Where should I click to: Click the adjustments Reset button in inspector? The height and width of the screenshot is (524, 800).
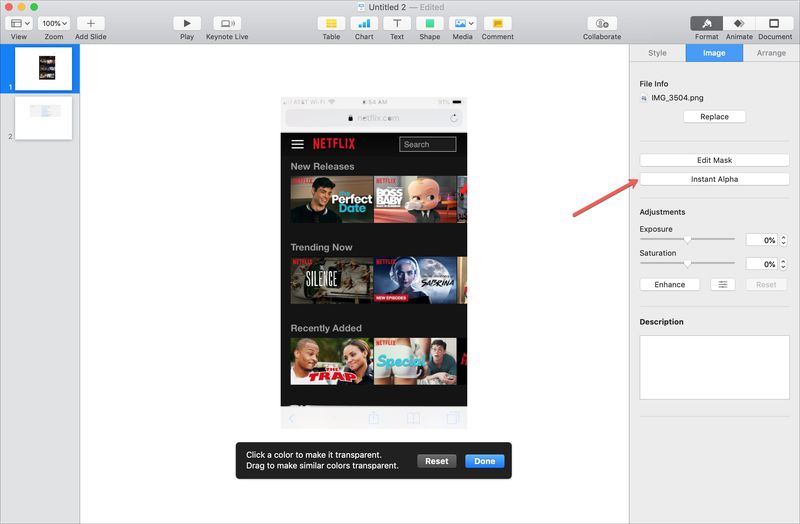coord(766,285)
